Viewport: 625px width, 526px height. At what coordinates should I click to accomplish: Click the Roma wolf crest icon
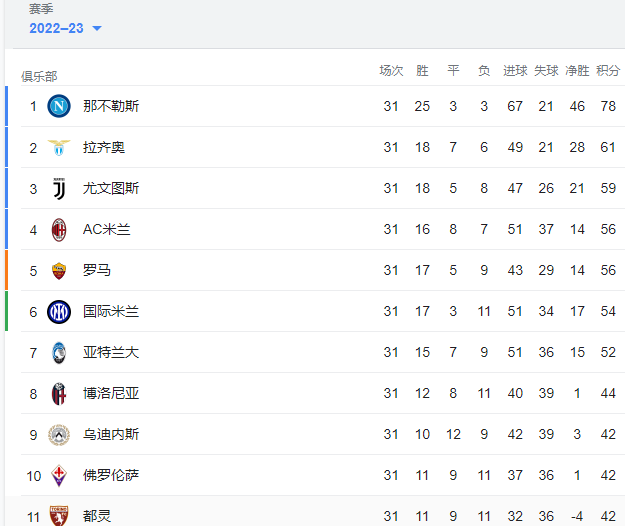coord(59,271)
